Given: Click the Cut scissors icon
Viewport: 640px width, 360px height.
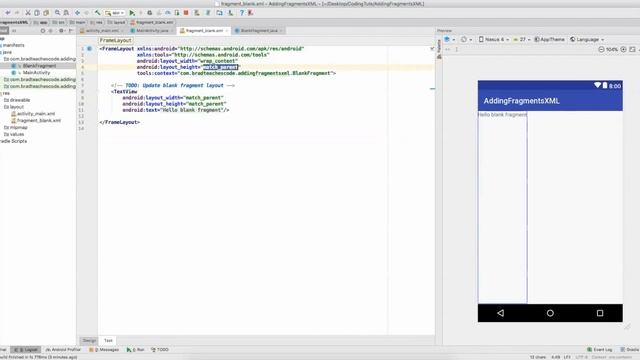Looking at the screenshot, I should (x=28, y=13).
